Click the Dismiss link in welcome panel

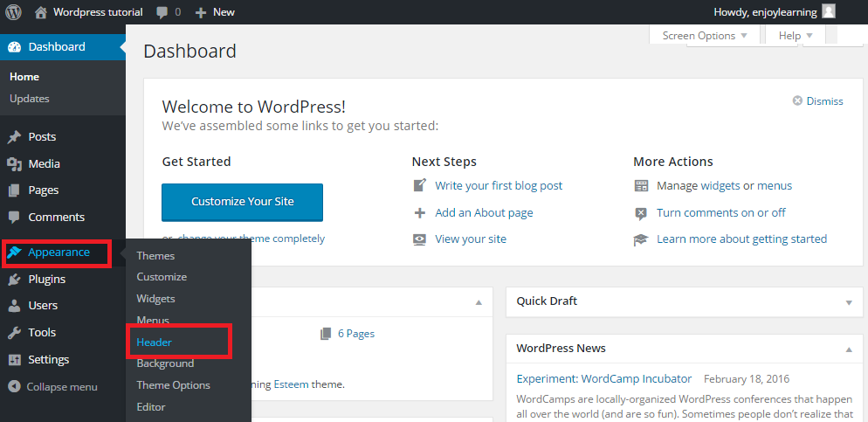(825, 100)
